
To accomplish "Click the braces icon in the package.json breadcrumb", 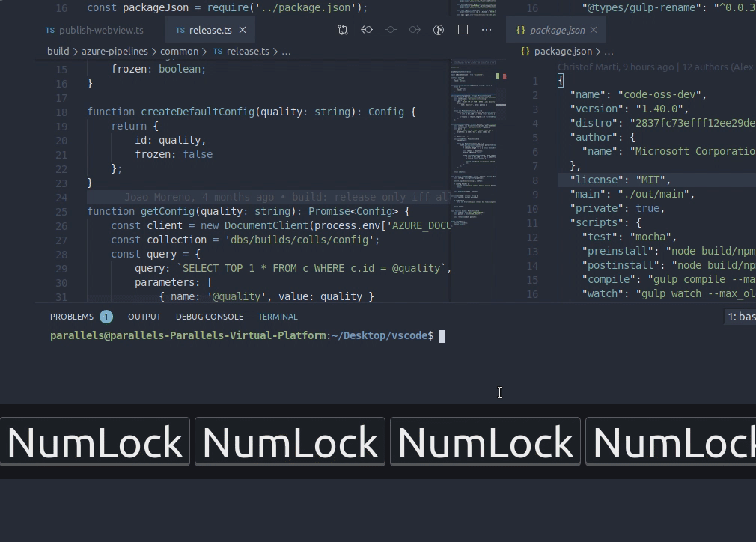I will click(525, 51).
